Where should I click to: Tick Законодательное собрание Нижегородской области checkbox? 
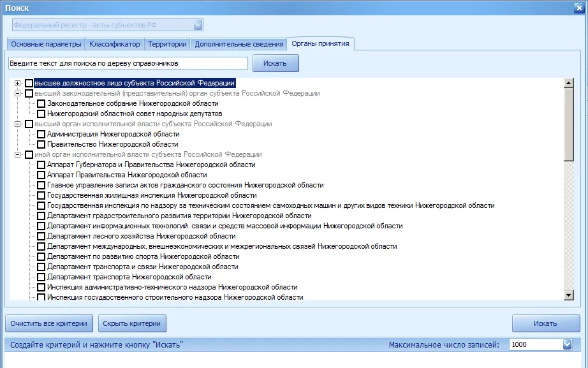tap(41, 103)
